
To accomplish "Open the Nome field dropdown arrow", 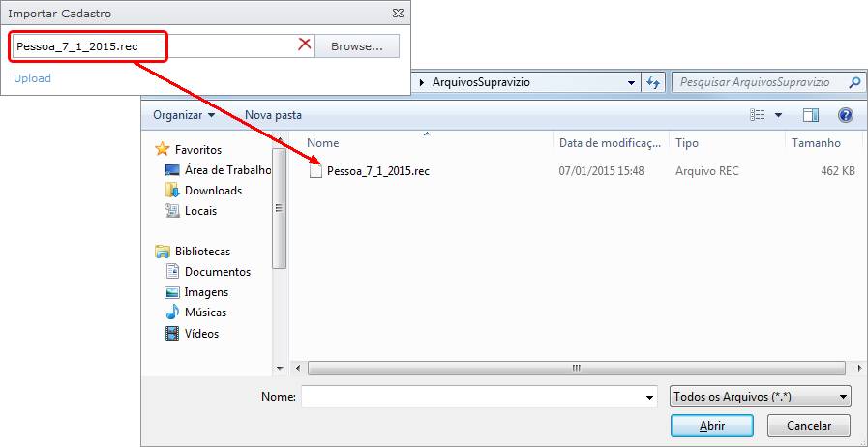I will (650, 398).
